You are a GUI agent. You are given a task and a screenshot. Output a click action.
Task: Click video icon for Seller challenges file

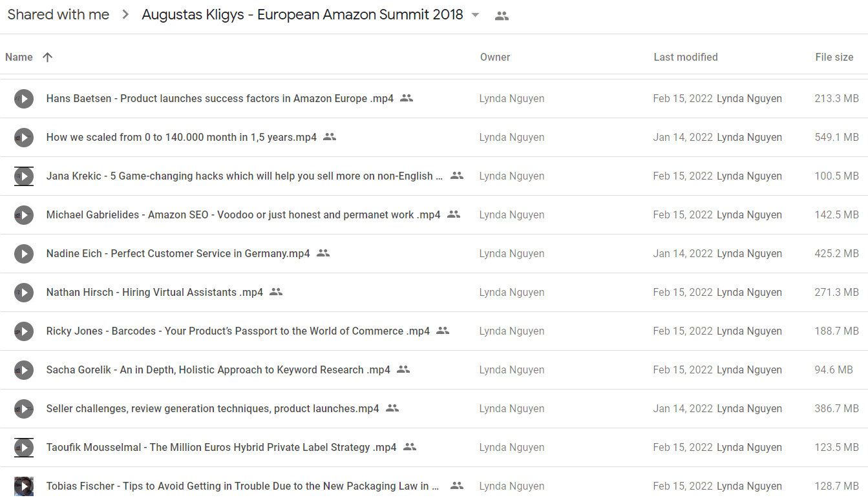(x=24, y=409)
